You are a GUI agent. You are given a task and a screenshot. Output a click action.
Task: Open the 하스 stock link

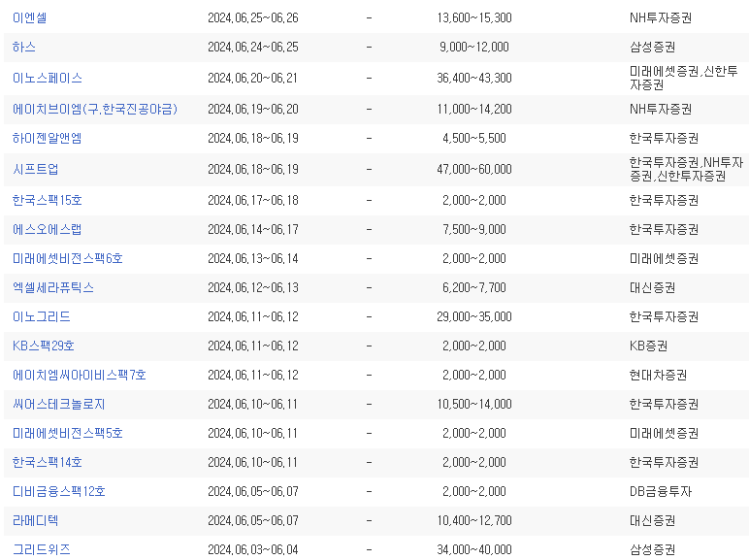click(x=24, y=48)
